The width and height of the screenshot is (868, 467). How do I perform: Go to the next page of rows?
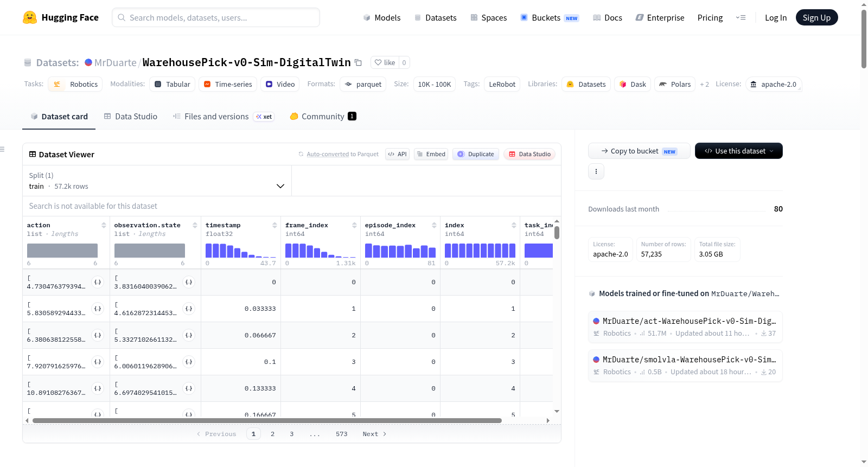pos(374,434)
